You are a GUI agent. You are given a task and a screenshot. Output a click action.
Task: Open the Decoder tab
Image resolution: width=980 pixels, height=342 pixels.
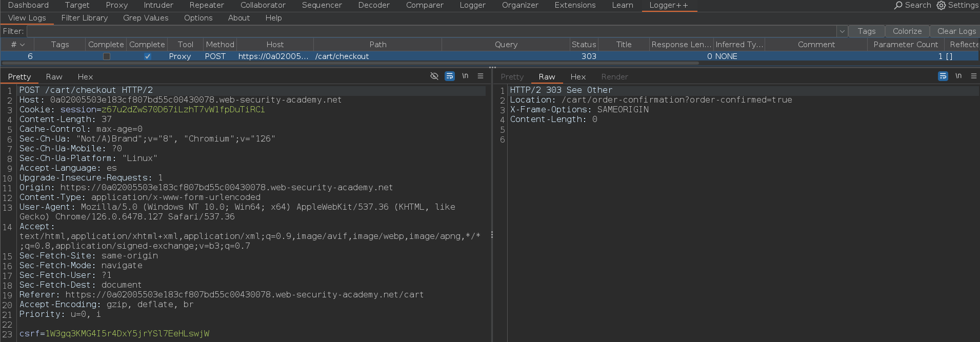(x=374, y=5)
